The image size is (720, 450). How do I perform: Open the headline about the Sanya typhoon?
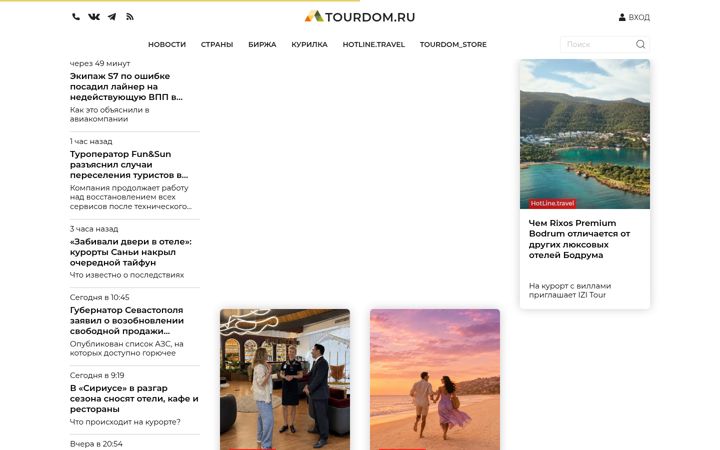(x=131, y=252)
